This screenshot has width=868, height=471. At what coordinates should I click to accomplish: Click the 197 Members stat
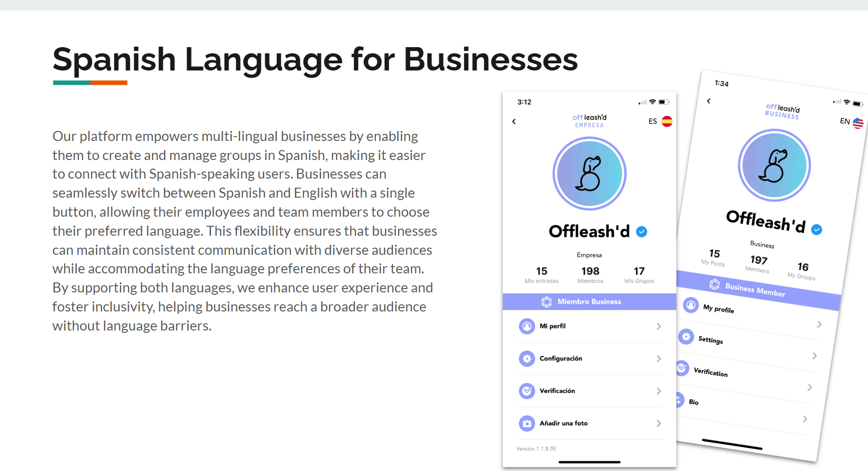pos(758,264)
